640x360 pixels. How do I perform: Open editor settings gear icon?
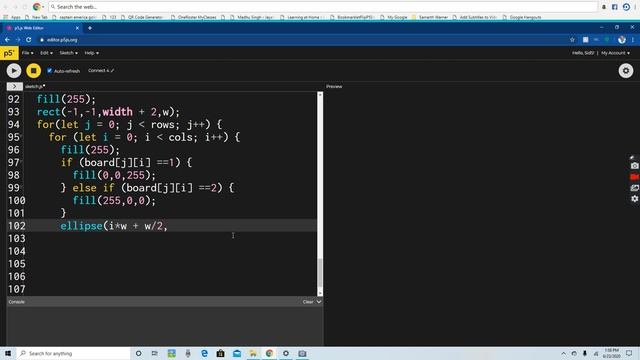coord(626,71)
